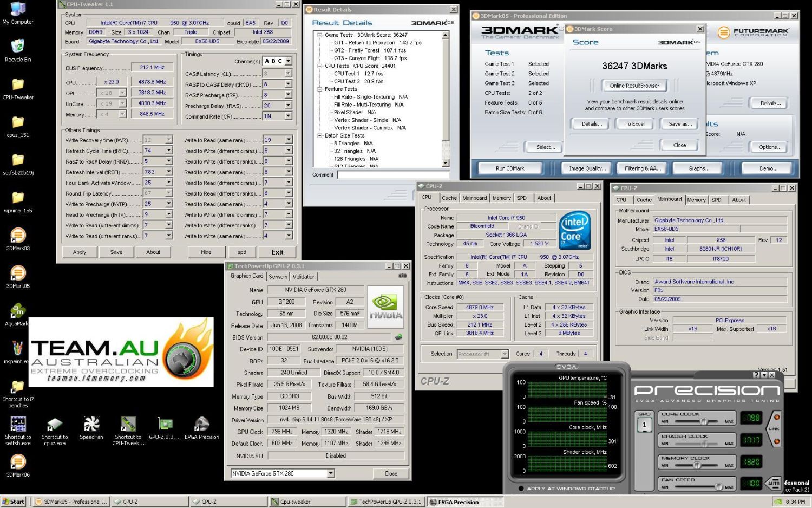
Task: Select GT2 - Firefly Forest result row
Action: pyautogui.click(x=370, y=50)
